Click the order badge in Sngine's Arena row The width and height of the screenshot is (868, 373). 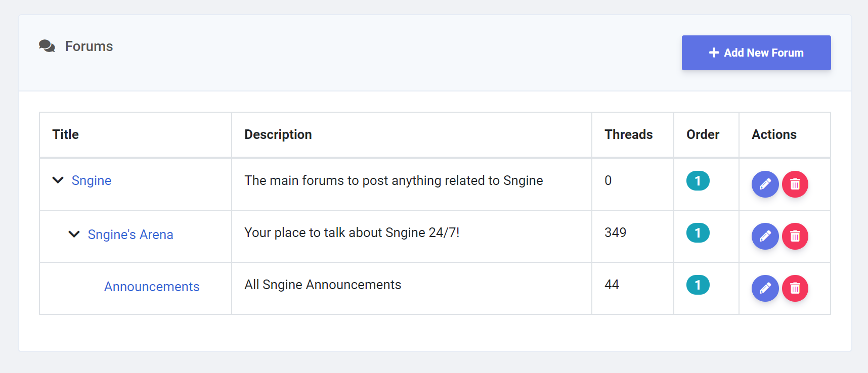[698, 232]
